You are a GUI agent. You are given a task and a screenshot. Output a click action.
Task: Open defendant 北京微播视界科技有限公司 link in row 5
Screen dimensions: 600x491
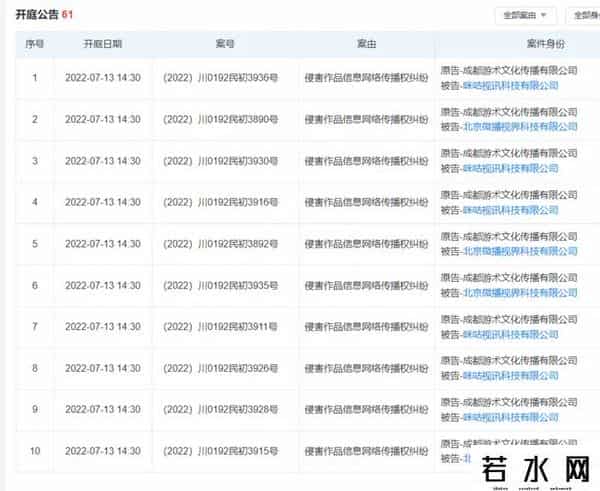tap(520, 251)
